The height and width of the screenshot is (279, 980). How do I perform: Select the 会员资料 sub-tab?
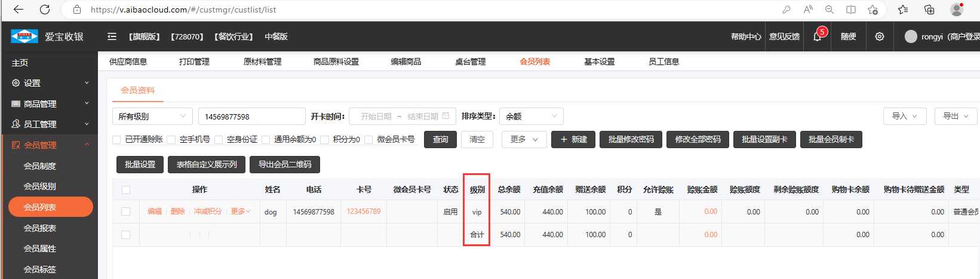pyautogui.click(x=138, y=90)
